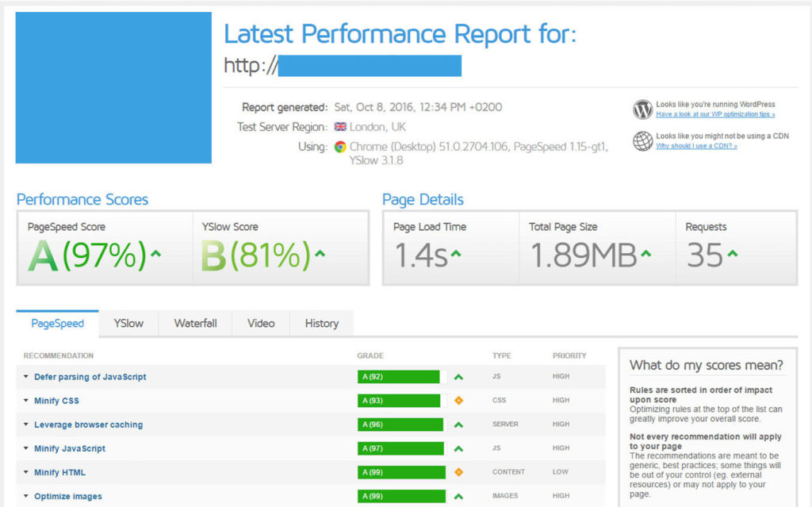Click the WordPress logo icon
Screen dimensions: 812x507
pyautogui.click(x=642, y=109)
